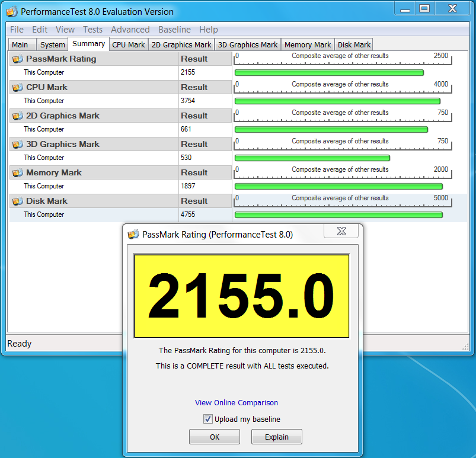Open the View menu
Viewport: 476px width, 458px height.
click(65, 30)
